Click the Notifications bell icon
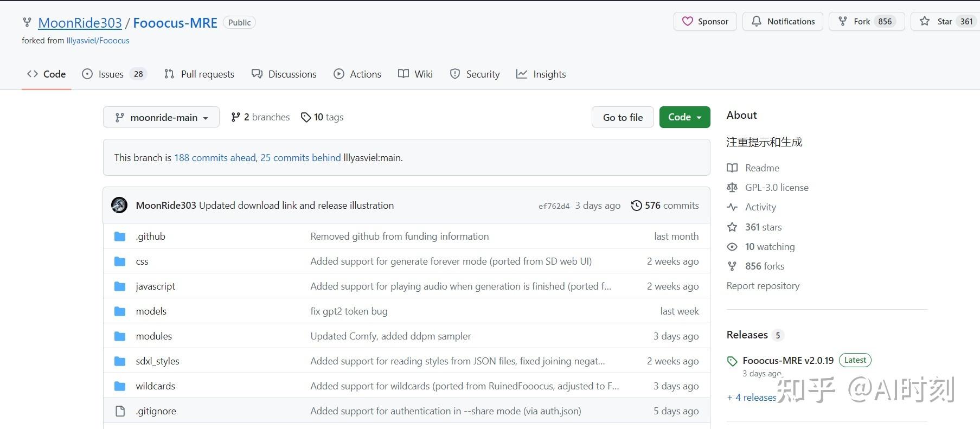 tap(756, 22)
